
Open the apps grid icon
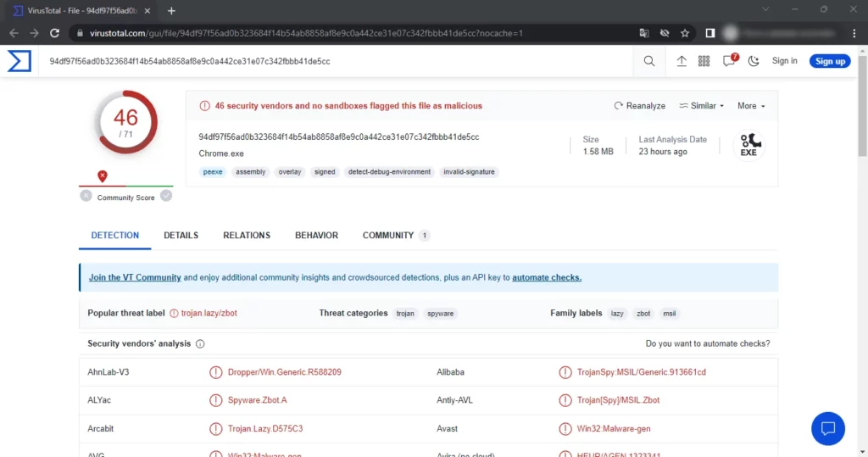pyautogui.click(x=704, y=61)
